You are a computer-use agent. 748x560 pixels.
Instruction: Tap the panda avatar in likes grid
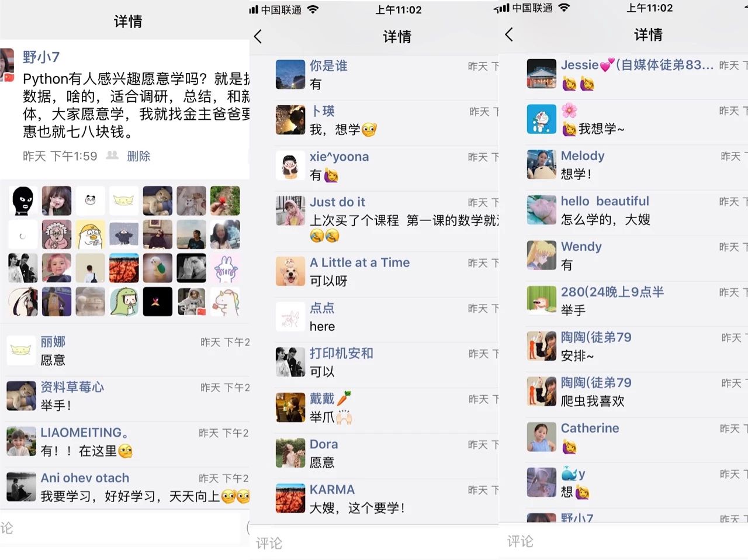[90, 201]
